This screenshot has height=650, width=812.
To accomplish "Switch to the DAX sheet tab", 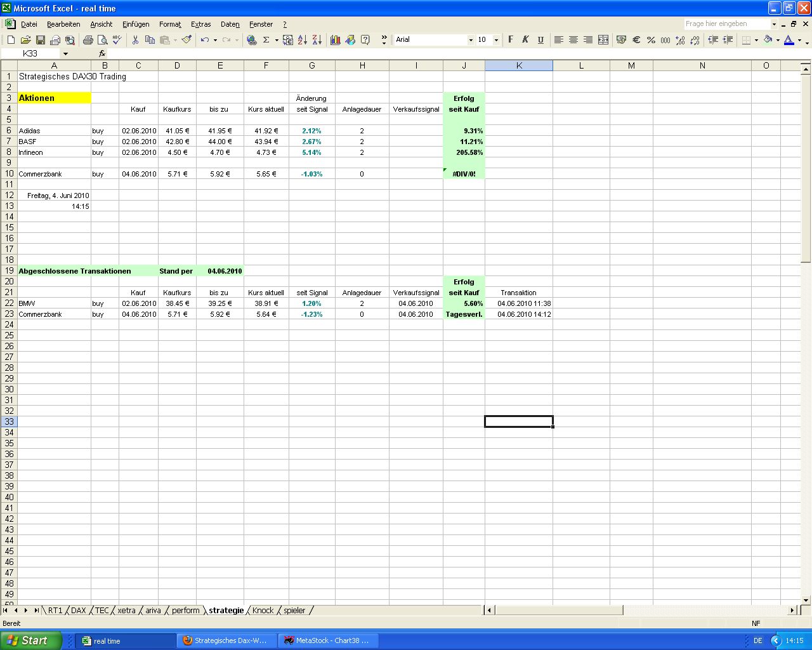I will pos(78,610).
